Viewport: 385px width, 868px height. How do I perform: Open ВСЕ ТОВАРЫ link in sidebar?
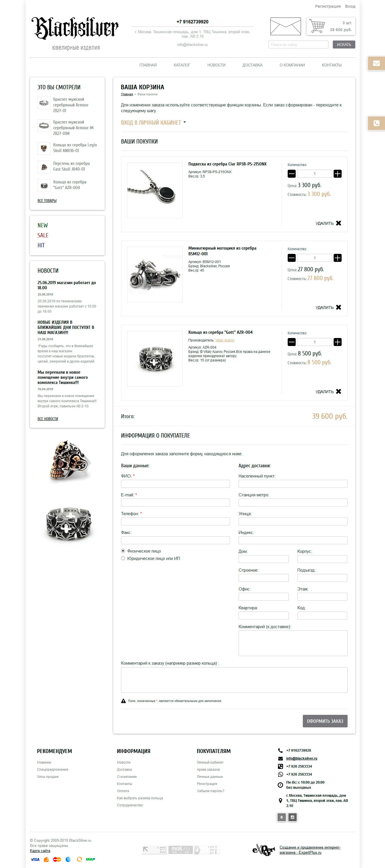pyautogui.click(x=47, y=201)
